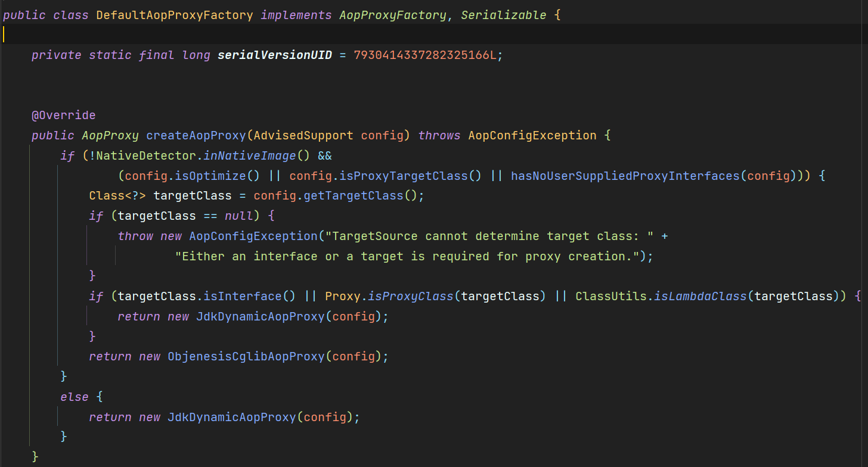The width and height of the screenshot is (868, 467).
Task: Click the Serializable interface name
Action: (503, 15)
